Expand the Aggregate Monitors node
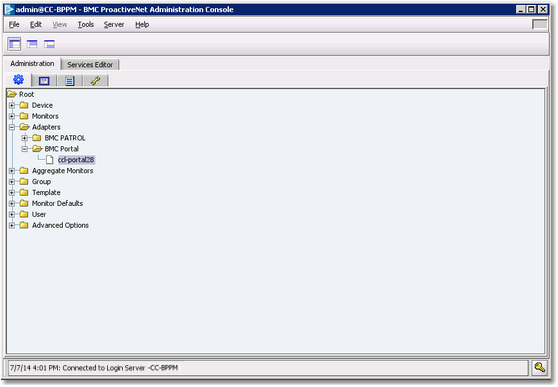The width and height of the screenshot is (558, 387). coord(12,171)
